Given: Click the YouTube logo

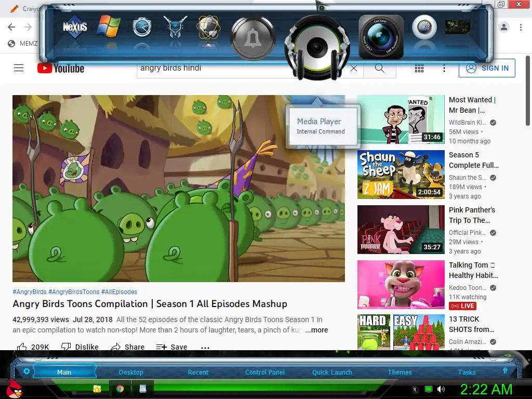Looking at the screenshot, I should pyautogui.click(x=61, y=68).
